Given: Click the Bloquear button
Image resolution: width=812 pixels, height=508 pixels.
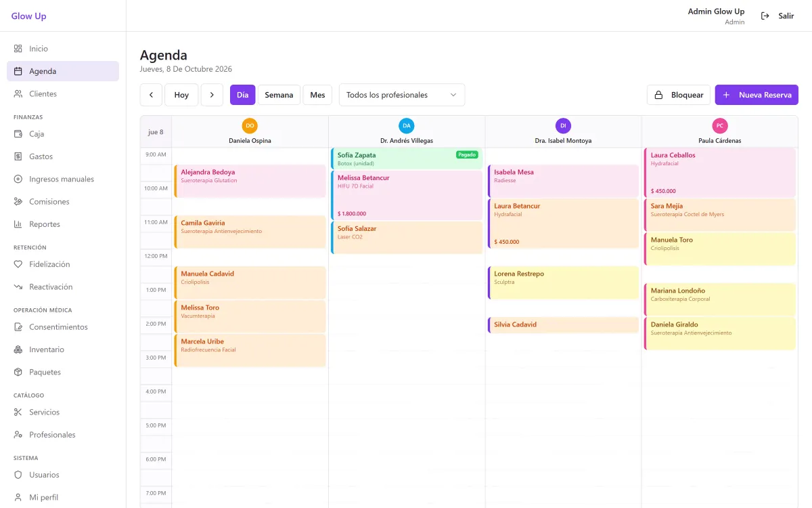Looking at the screenshot, I should tap(679, 95).
